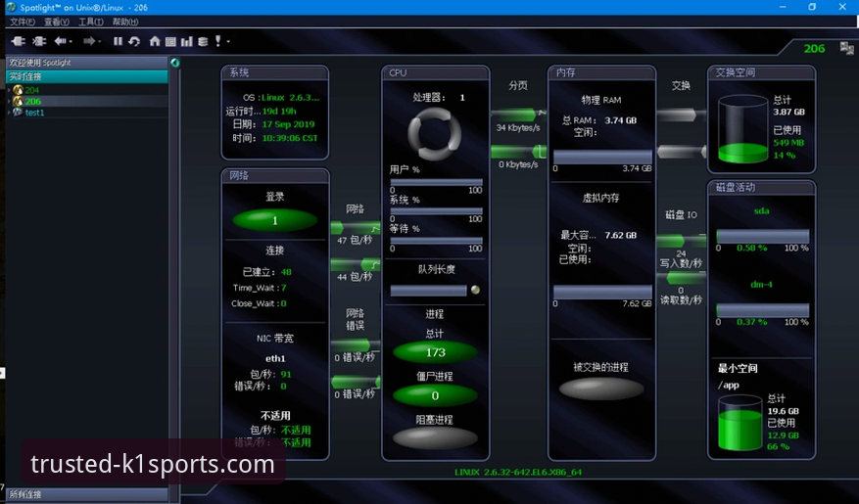
Task: Click the dm-4 disk activity bar
Action: (763, 310)
